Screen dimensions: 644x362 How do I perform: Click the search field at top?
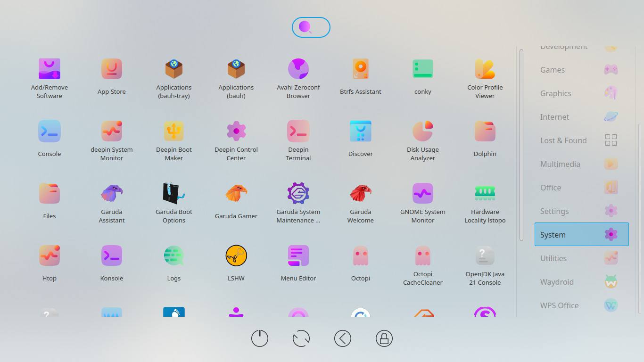tap(311, 27)
